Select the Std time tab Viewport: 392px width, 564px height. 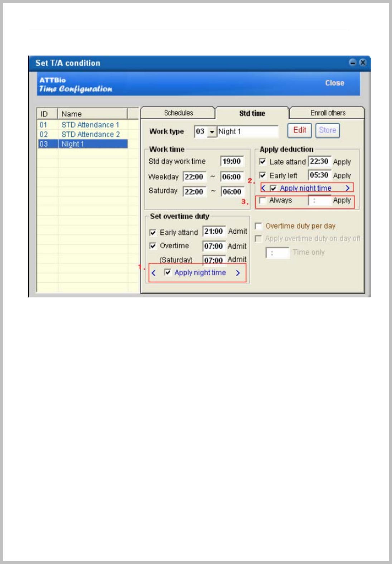pyautogui.click(x=252, y=113)
